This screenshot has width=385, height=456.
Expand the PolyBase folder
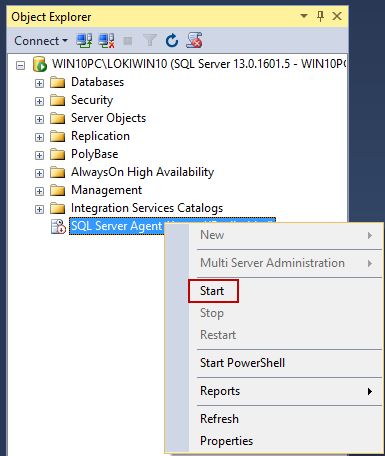(39, 155)
